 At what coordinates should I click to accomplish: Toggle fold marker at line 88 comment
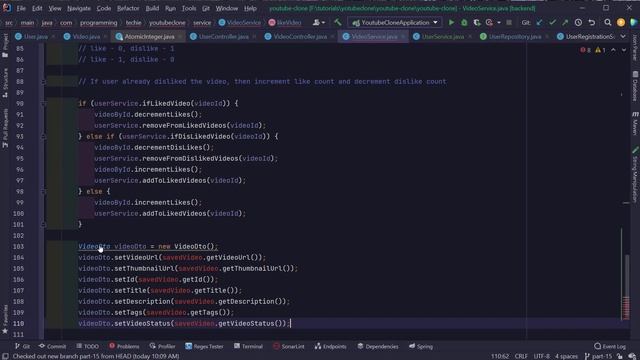click(x=44, y=82)
